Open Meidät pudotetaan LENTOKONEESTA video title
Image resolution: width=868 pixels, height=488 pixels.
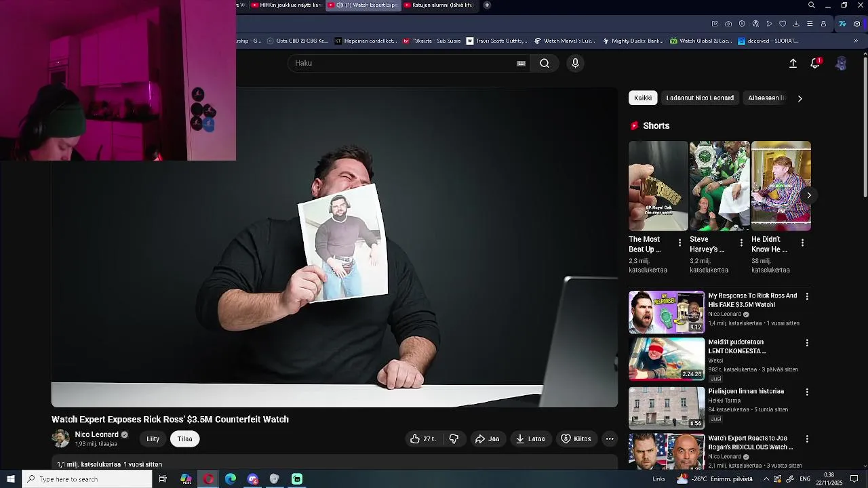point(737,346)
